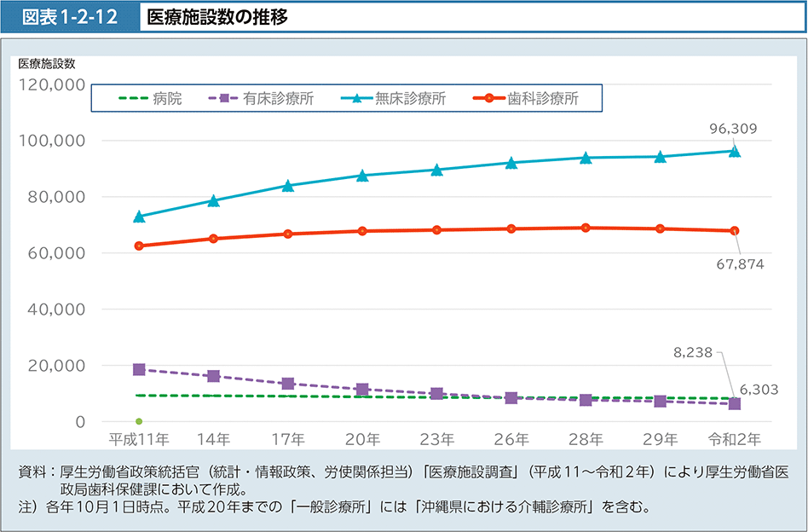Click the 図表1-2-12 header tab
This screenshot has height=532, width=808.
(71, 17)
